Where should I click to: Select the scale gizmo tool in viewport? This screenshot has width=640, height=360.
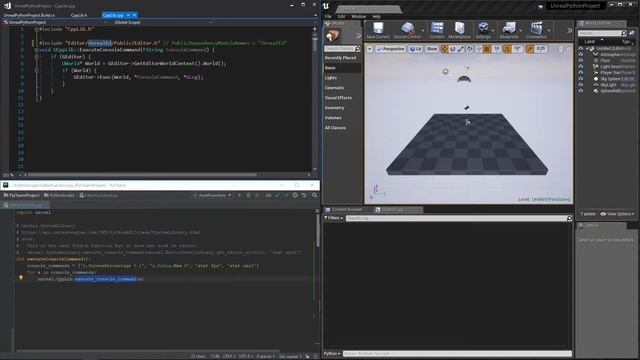[x=461, y=49]
